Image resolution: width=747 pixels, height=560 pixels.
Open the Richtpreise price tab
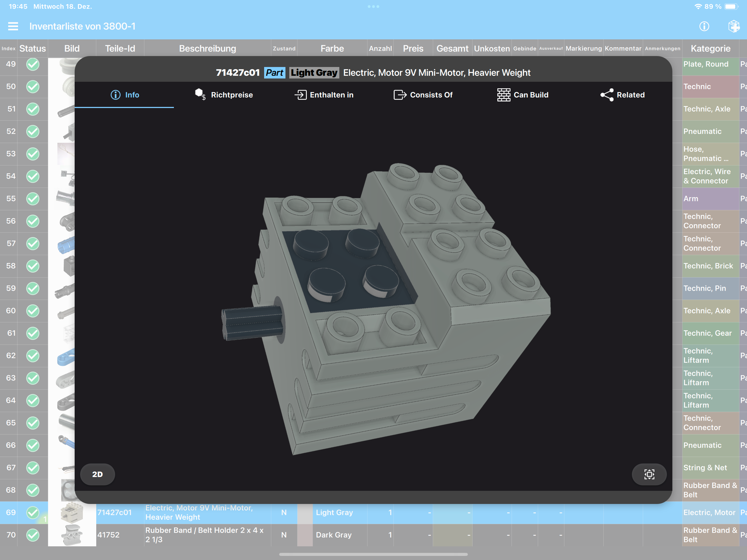click(x=224, y=95)
